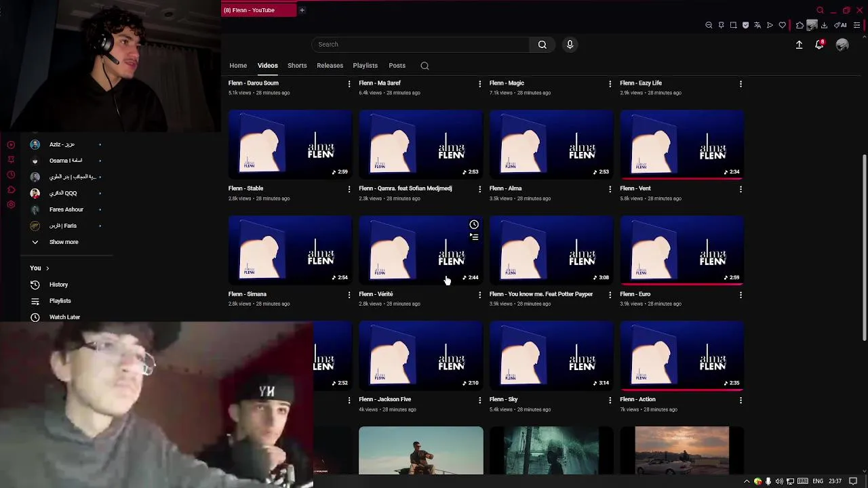Click the microphone voice search icon
The width and height of the screenshot is (868, 488).
570,44
